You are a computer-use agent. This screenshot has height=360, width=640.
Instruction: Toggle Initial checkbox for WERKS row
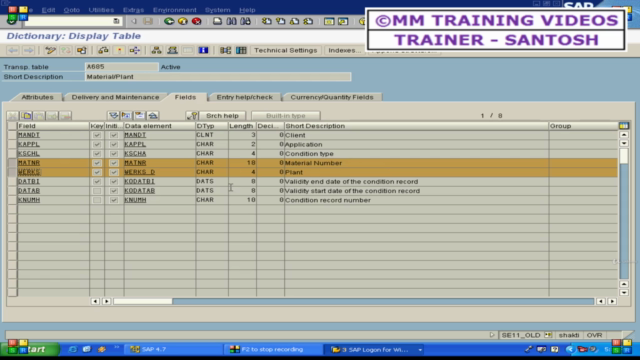click(114, 172)
